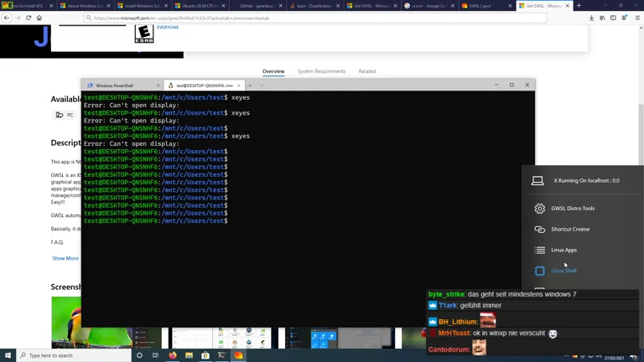
Task: Switch to System Requirements tab
Action: [321, 71]
